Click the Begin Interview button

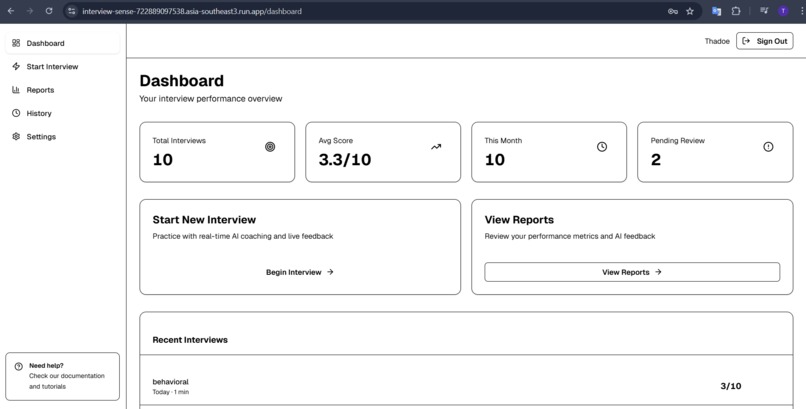tap(300, 272)
